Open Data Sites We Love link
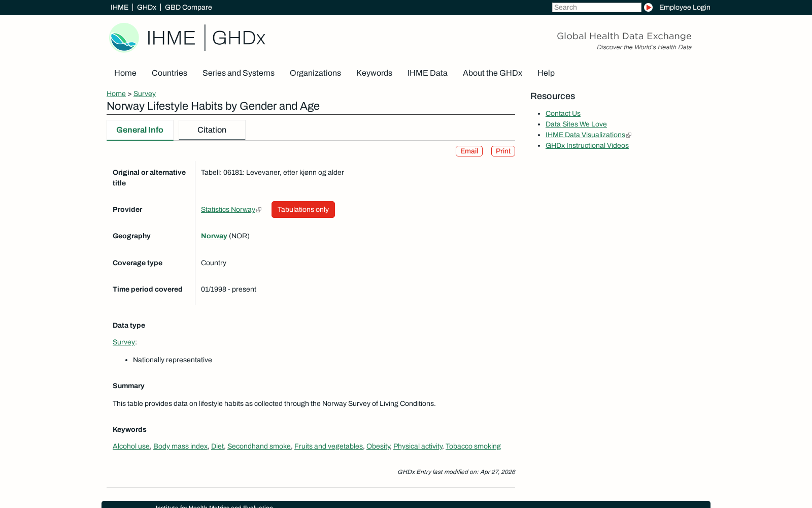 point(576,124)
